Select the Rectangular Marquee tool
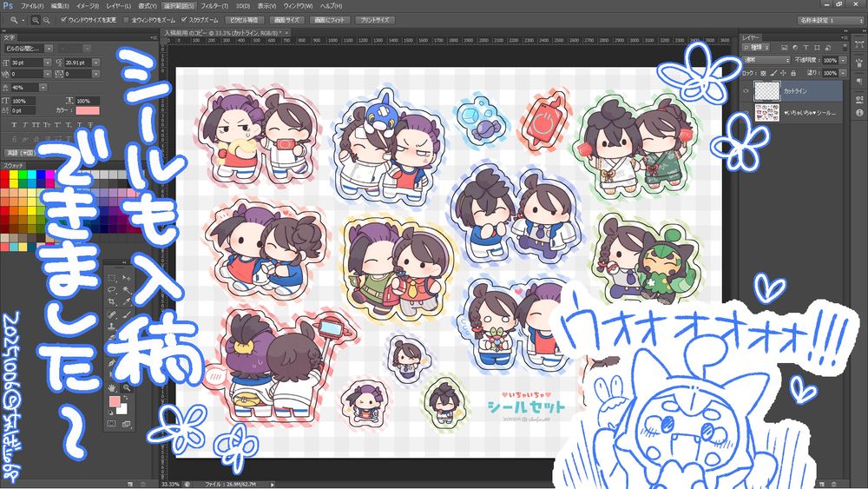 112,277
